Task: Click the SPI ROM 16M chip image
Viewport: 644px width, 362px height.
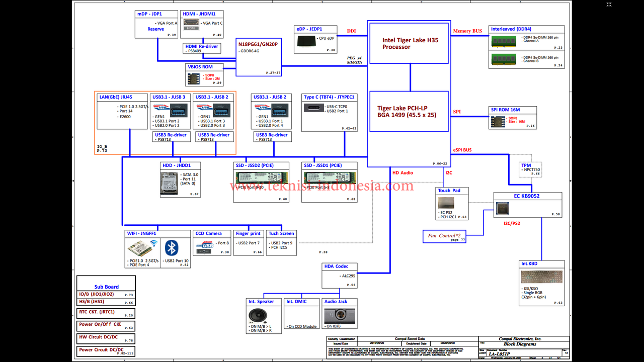Action: click(x=498, y=121)
